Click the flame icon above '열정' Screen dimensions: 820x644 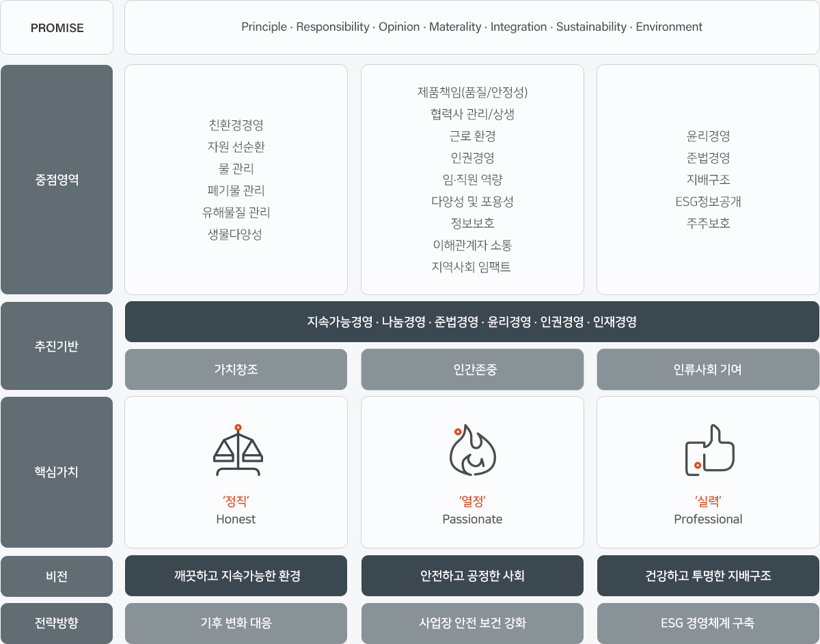coord(472,450)
